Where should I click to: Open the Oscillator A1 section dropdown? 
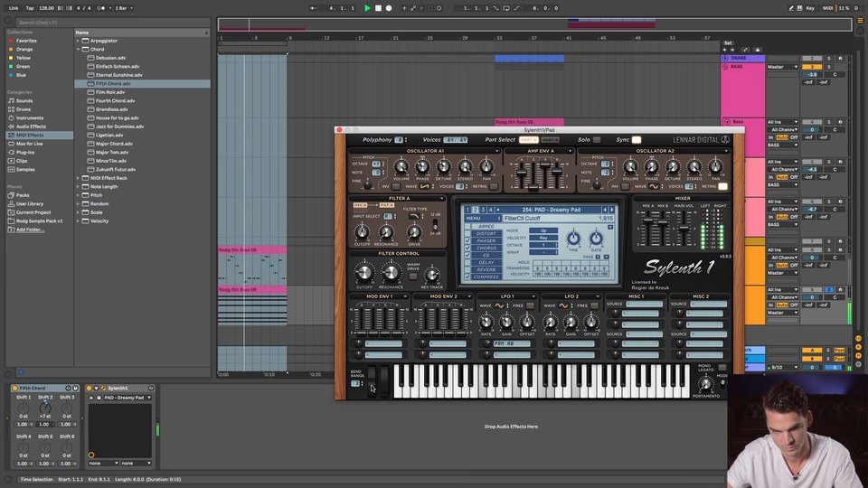(496, 151)
